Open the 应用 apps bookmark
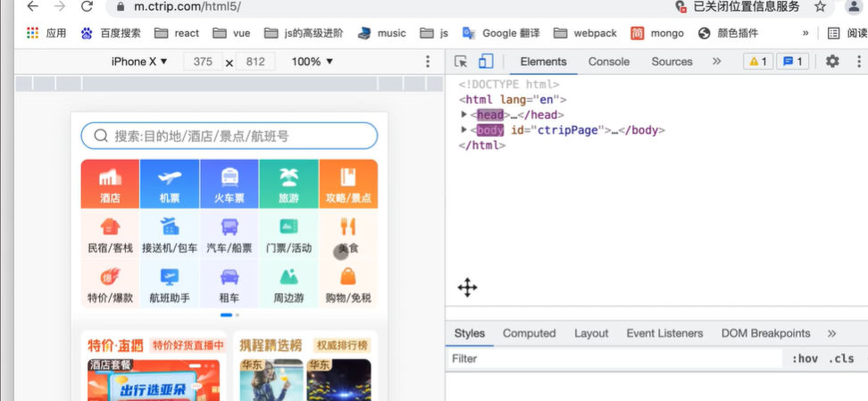This screenshot has height=401, width=868. [46, 33]
